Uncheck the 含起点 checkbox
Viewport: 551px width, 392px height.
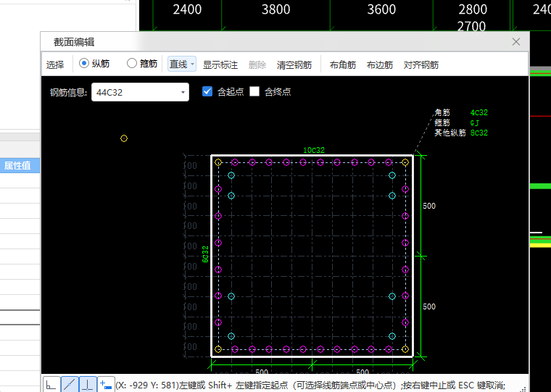[207, 92]
